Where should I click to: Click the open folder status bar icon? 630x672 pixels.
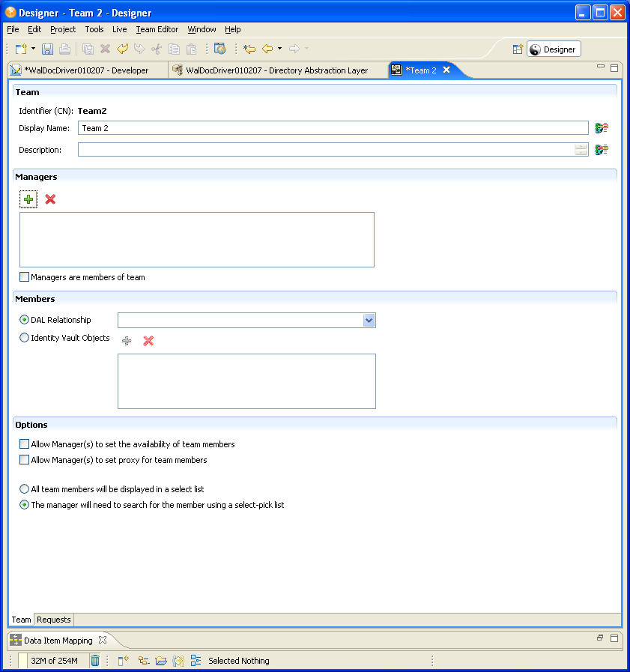tap(161, 661)
